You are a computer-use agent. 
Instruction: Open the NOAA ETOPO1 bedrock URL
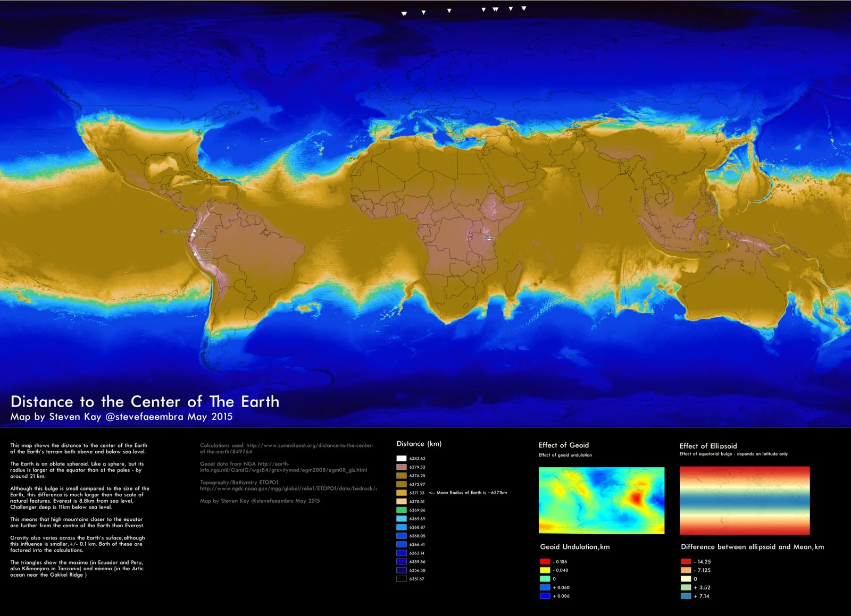[288, 488]
